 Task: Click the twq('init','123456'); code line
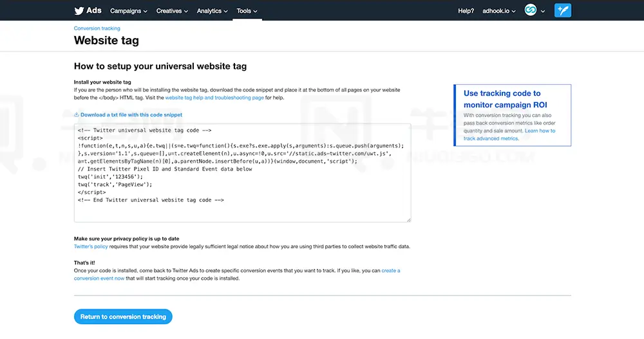click(x=111, y=177)
